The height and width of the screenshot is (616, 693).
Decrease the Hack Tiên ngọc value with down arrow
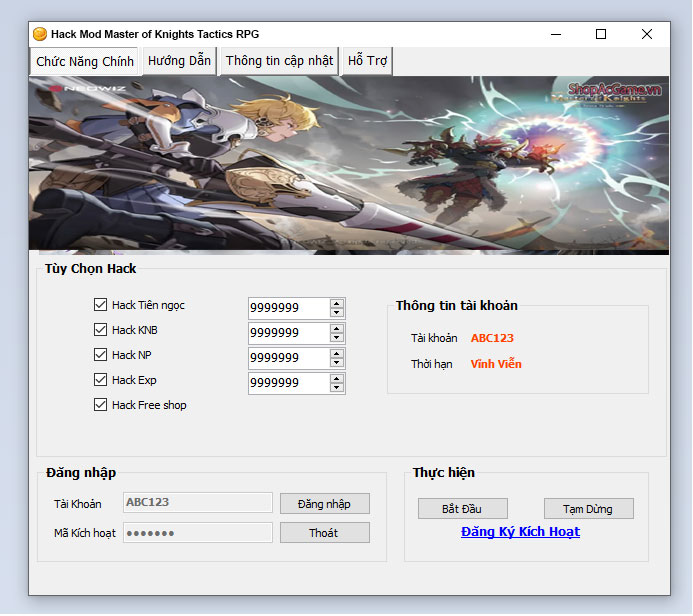point(337,312)
